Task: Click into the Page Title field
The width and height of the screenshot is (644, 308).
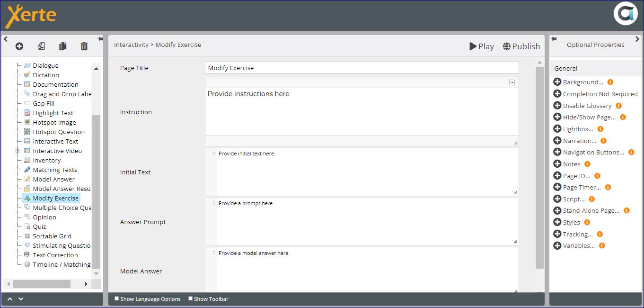Action: pos(362,68)
